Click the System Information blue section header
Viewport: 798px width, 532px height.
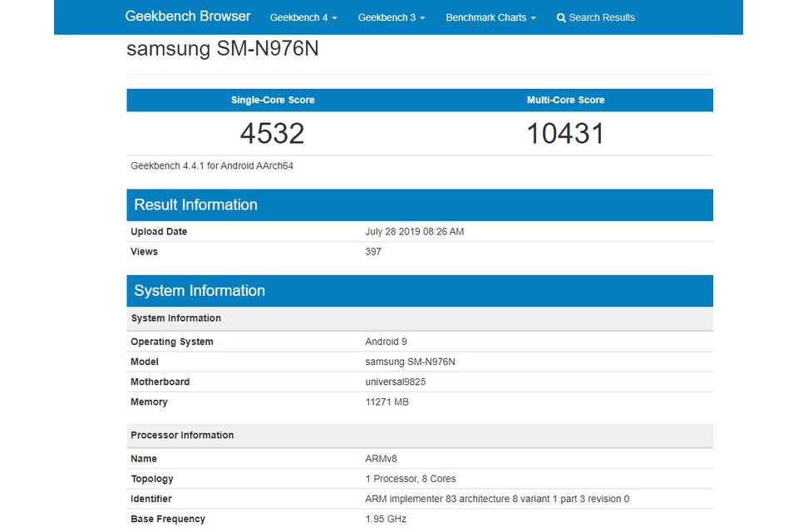[419, 291]
